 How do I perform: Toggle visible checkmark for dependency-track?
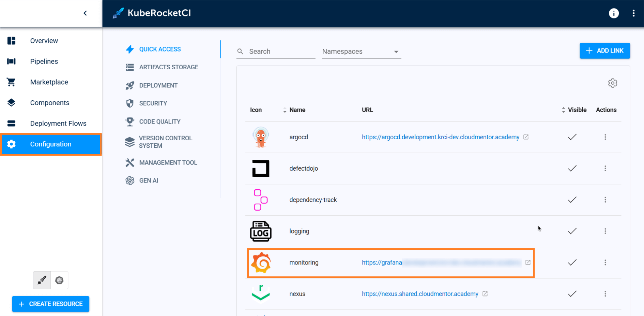572,200
